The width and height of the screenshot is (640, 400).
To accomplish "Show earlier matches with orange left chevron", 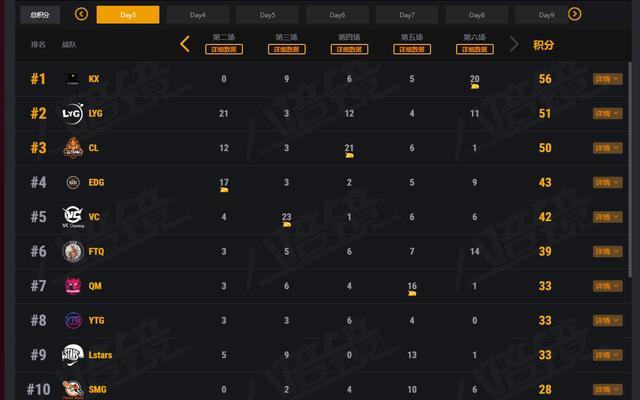I will [x=185, y=44].
